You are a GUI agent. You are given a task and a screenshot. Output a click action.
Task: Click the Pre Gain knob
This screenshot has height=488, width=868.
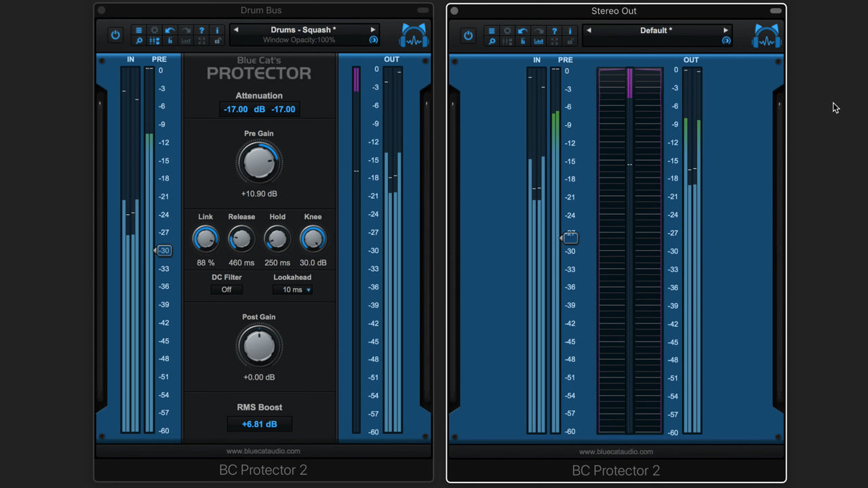click(x=259, y=163)
